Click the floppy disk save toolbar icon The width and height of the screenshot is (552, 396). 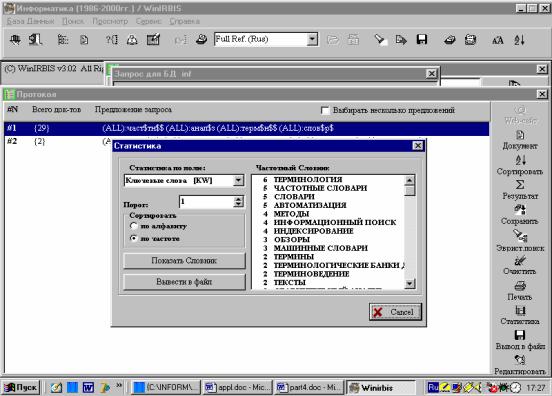pyautogui.click(x=422, y=39)
